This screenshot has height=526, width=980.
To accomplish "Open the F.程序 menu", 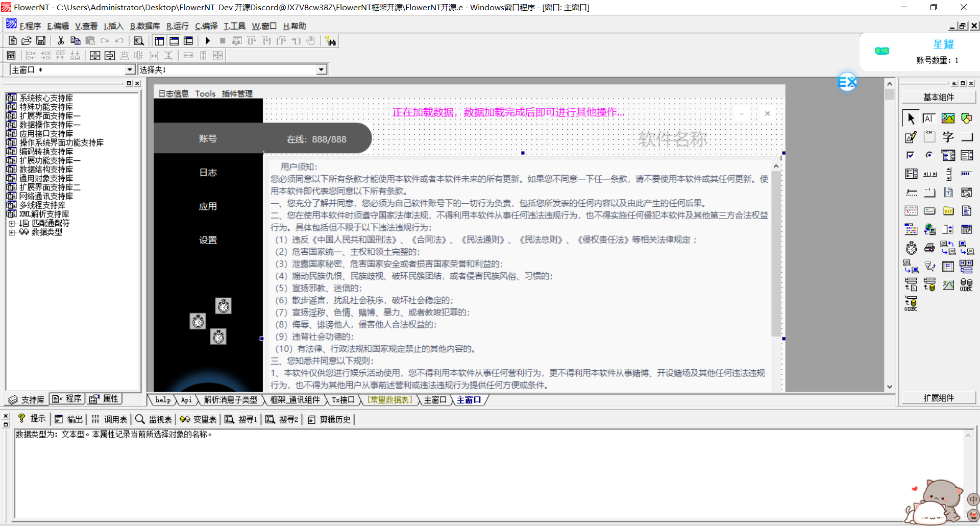I will click(30, 26).
